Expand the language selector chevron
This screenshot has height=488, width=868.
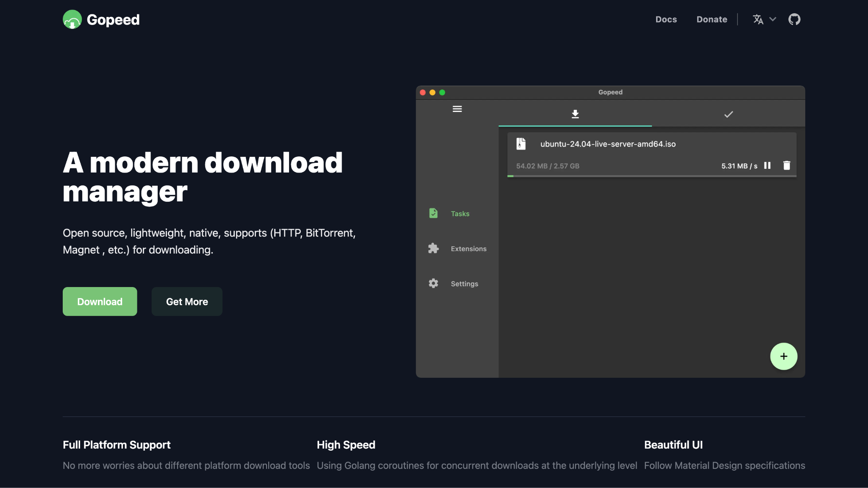click(773, 19)
